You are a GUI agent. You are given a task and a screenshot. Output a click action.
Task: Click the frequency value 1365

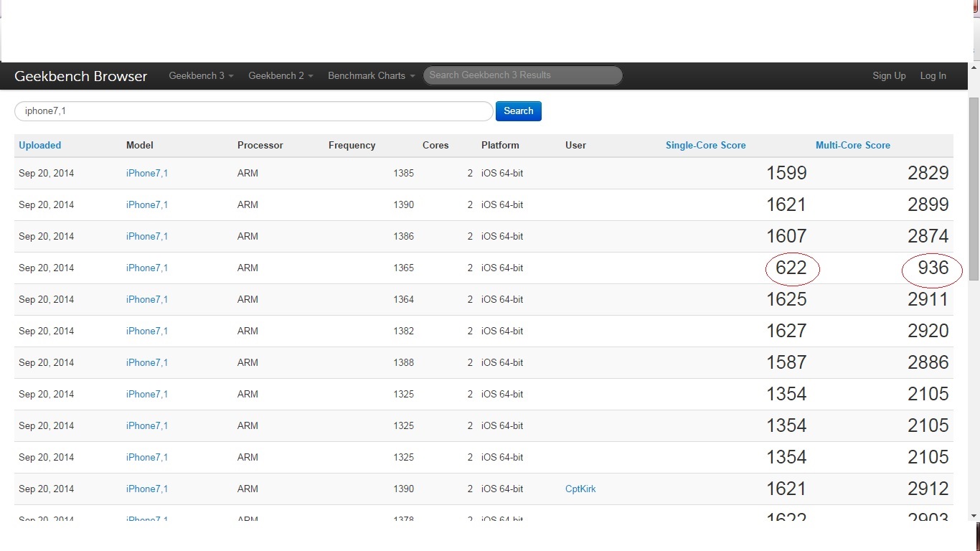click(x=403, y=268)
